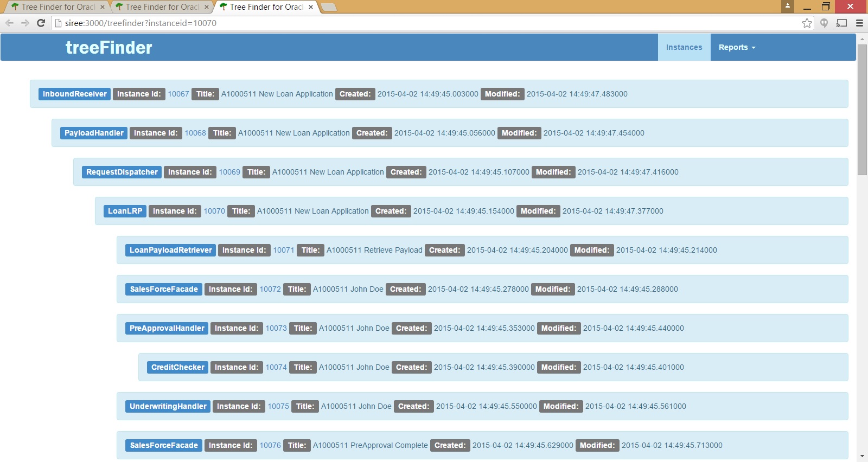Click the CreditChecker label
Viewport: 868px width, 462px height.
pos(177,367)
